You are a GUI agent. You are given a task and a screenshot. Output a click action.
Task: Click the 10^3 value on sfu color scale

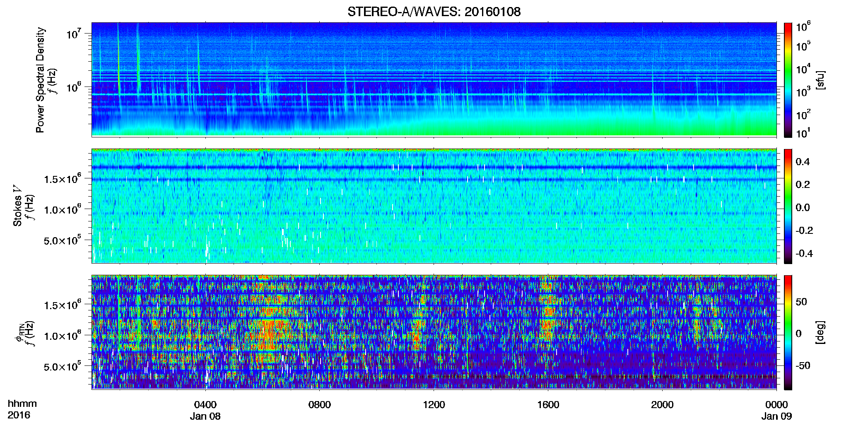(x=803, y=91)
